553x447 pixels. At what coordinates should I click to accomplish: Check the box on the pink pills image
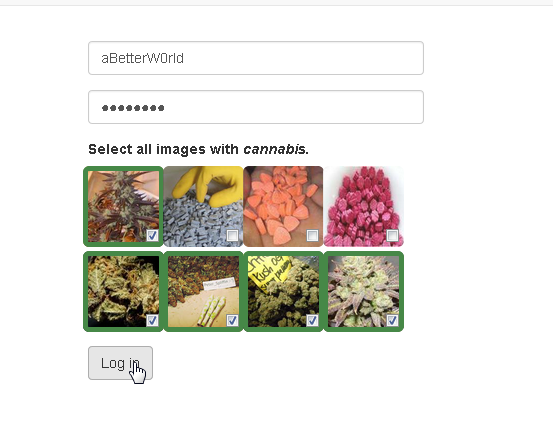click(x=392, y=235)
